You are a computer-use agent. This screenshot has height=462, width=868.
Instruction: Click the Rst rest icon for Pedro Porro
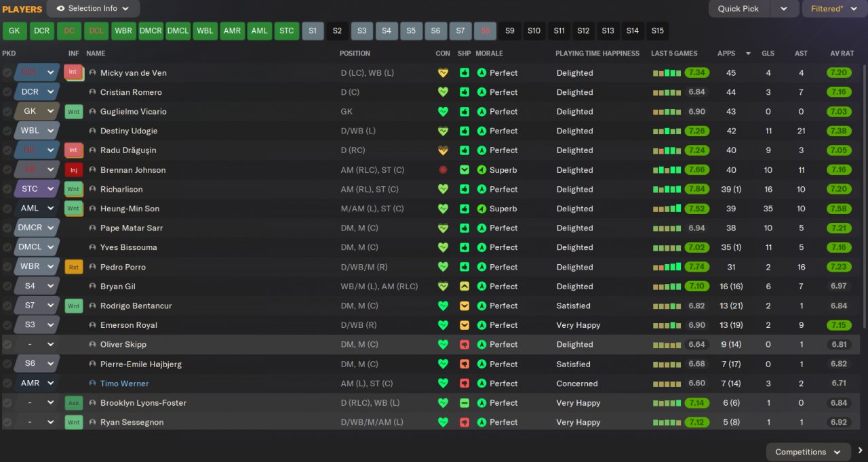tap(73, 267)
